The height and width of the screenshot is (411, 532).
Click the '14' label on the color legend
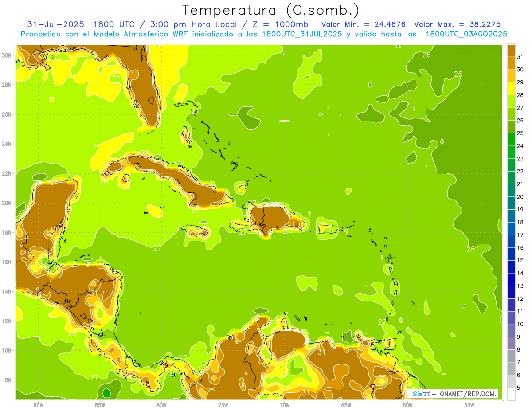coord(520,273)
